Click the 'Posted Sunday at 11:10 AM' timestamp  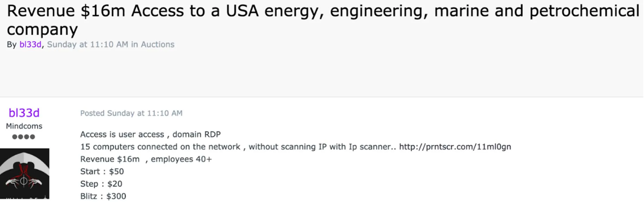pyautogui.click(x=131, y=113)
